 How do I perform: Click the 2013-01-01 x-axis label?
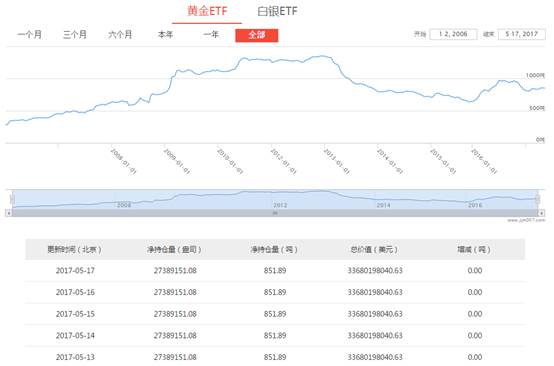[x=336, y=161]
